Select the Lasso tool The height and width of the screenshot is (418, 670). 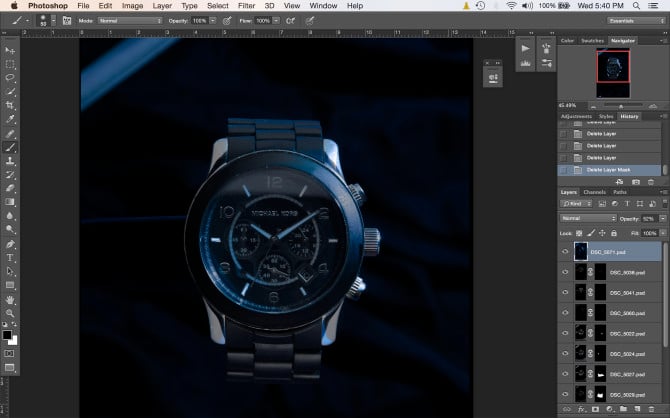[x=10, y=78]
